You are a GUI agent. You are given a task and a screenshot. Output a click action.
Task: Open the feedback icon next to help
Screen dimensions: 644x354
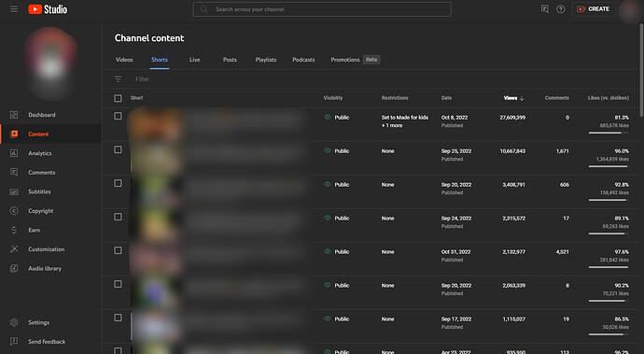point(545,9)
